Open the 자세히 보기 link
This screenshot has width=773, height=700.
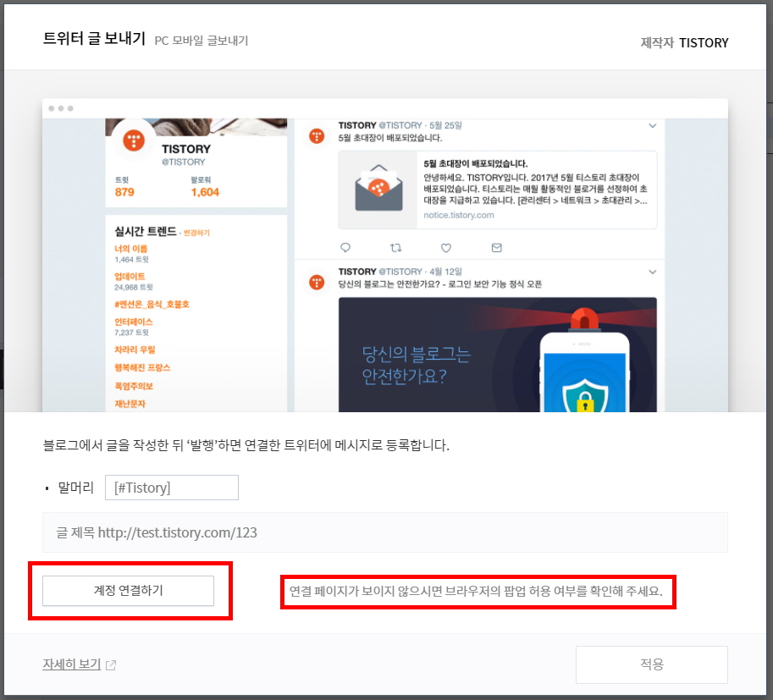[x=72, y=664]
